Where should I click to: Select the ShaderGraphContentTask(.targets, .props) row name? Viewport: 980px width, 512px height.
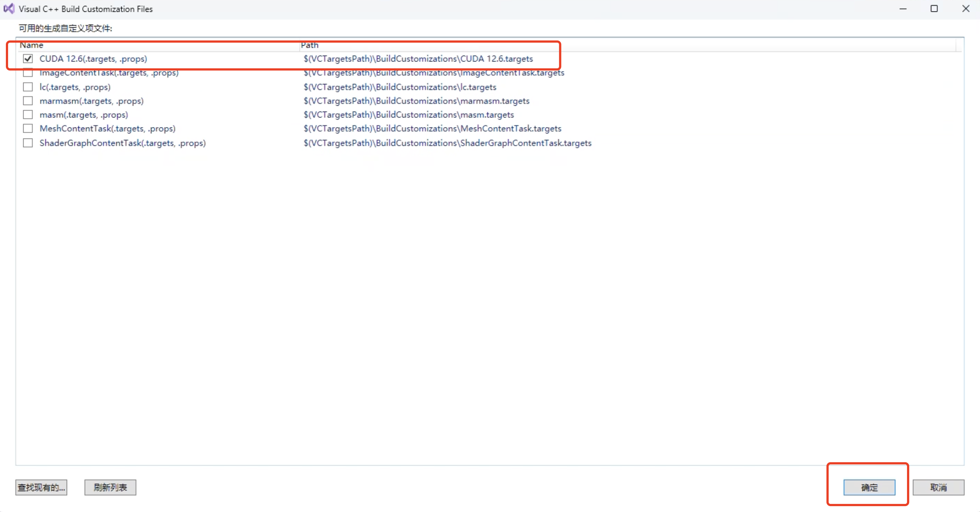(122, 143)
